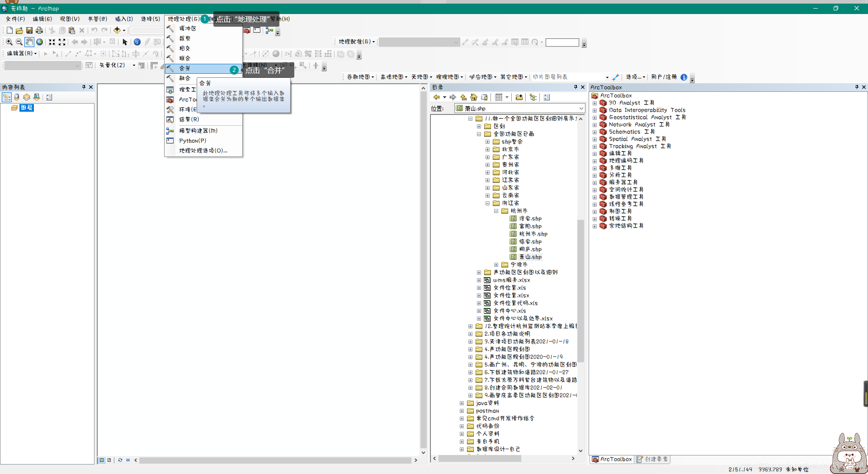This screenshot has width=868, height=474.
Task: Switch to Layout View at the map bottom
Action: click(109, 460)
